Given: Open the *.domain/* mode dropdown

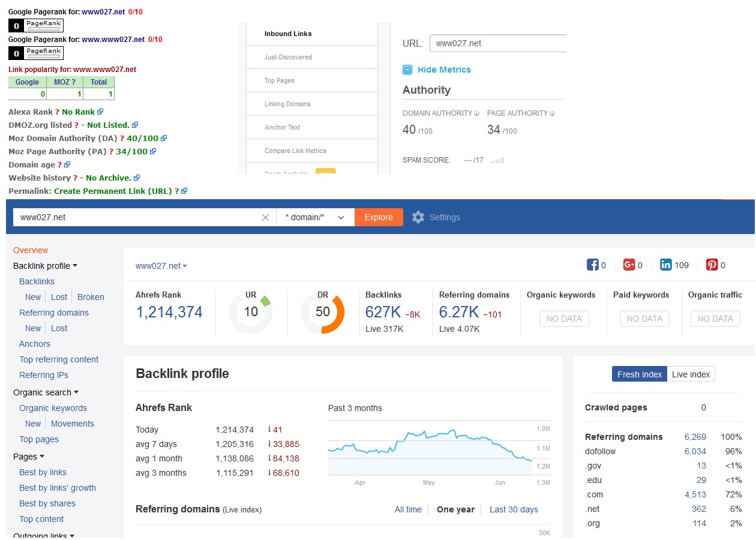Looking at the screenshot, I should [315, 217].
